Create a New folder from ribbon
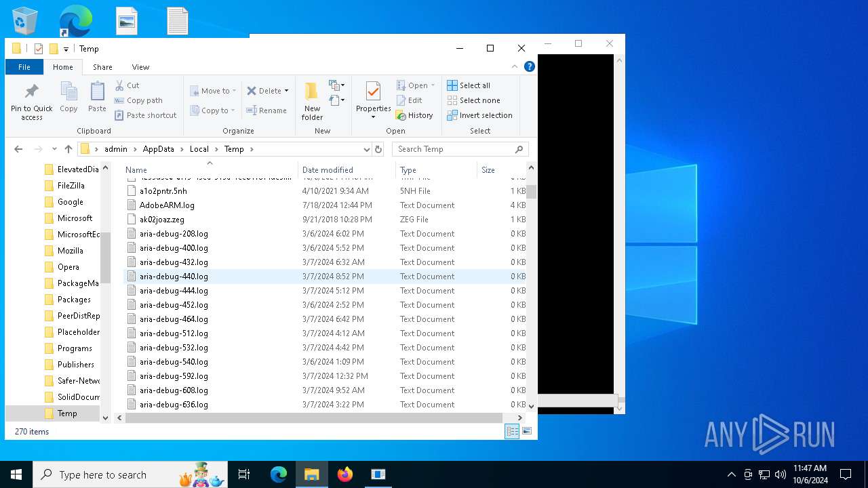The width and height of the screenshot is (868, 488). (312, 101)
